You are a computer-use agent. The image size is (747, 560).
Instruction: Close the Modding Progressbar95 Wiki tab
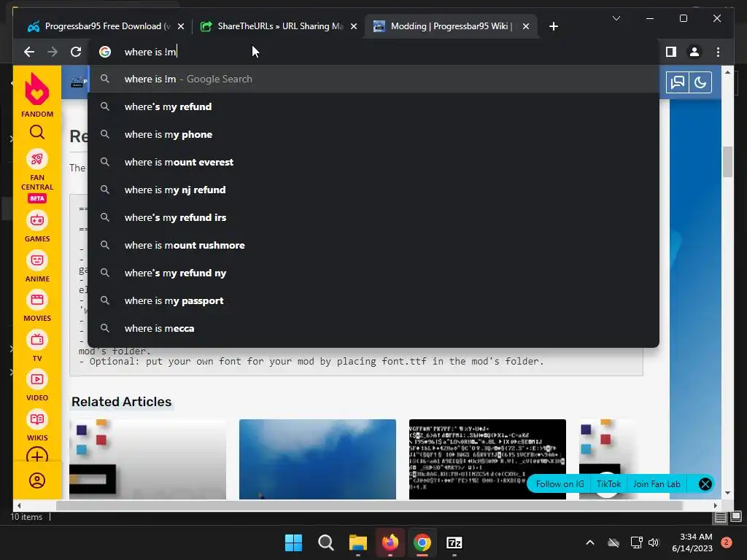(525, 27)
